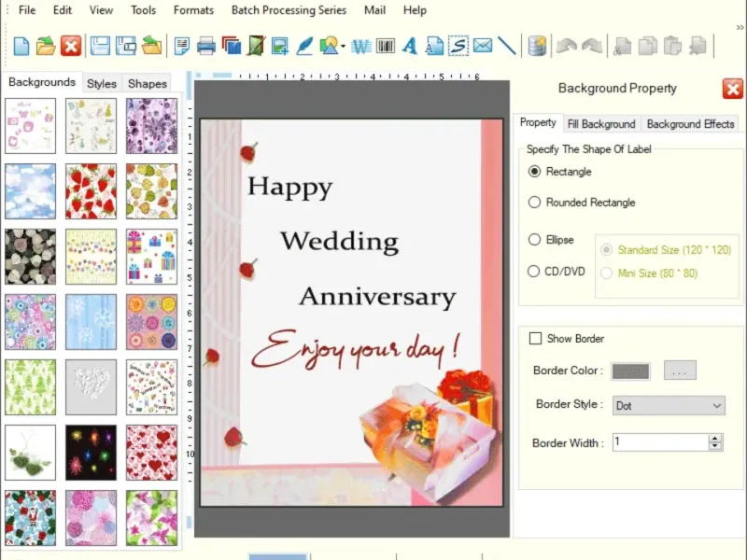The image size is (747, 560).
Task: Click the Insert picture icon with plus
Action: click(279, 46)
